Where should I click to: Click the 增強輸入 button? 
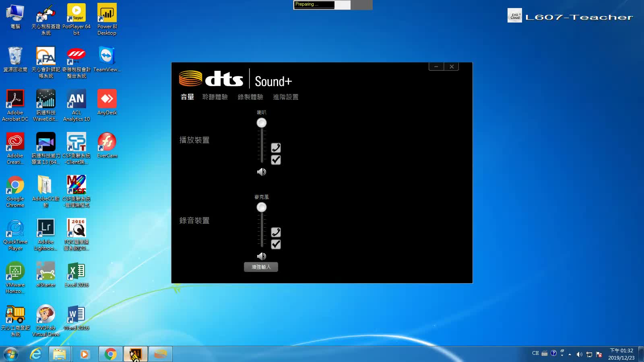coord(261,267)
